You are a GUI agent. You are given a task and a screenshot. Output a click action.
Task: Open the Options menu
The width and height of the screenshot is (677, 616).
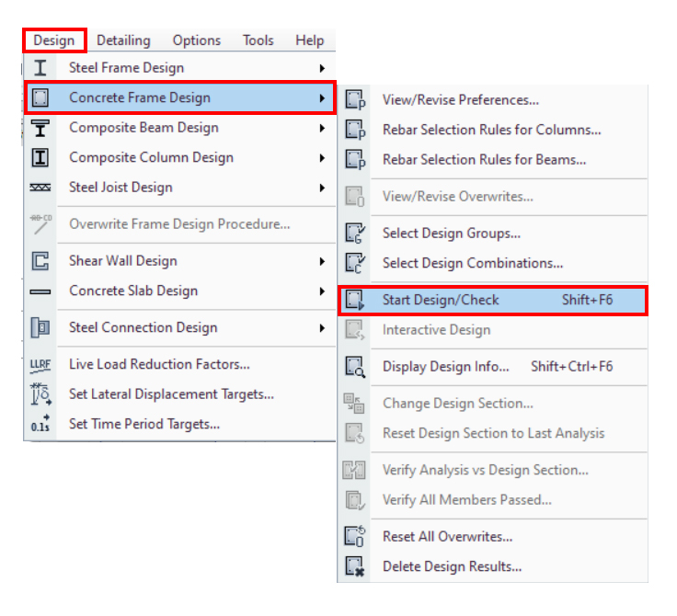click(x=197, y=40)
